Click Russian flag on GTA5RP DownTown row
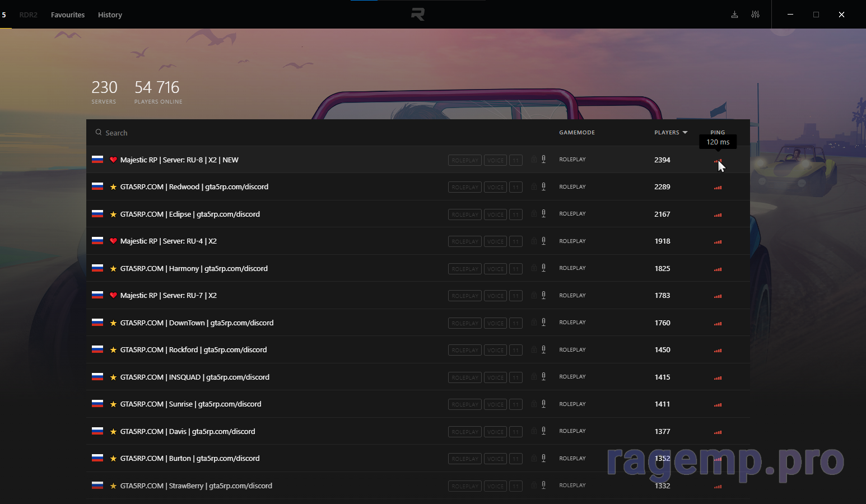This screenshot has height=504, width=866. pyautogui.click(x=97, y=323)
